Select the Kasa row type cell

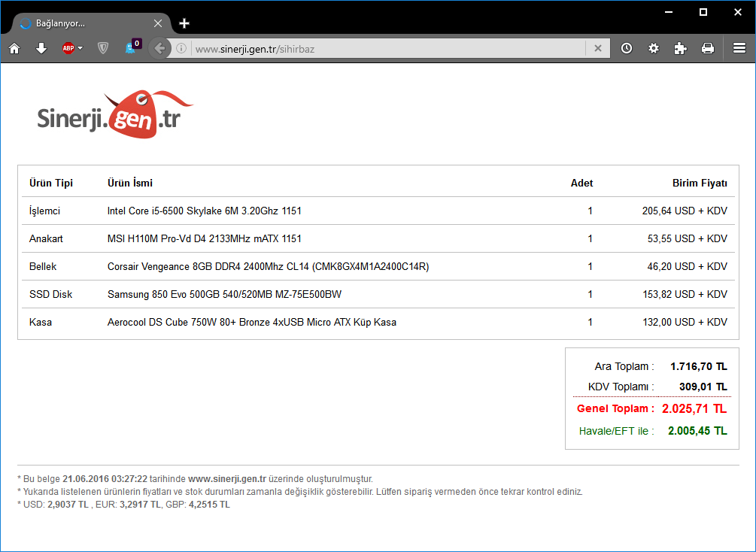(41, 322)
